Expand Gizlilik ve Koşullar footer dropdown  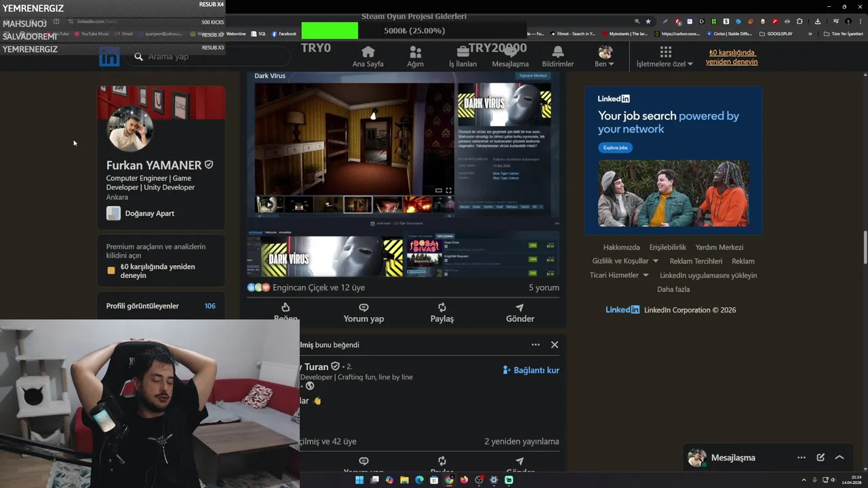625,261
